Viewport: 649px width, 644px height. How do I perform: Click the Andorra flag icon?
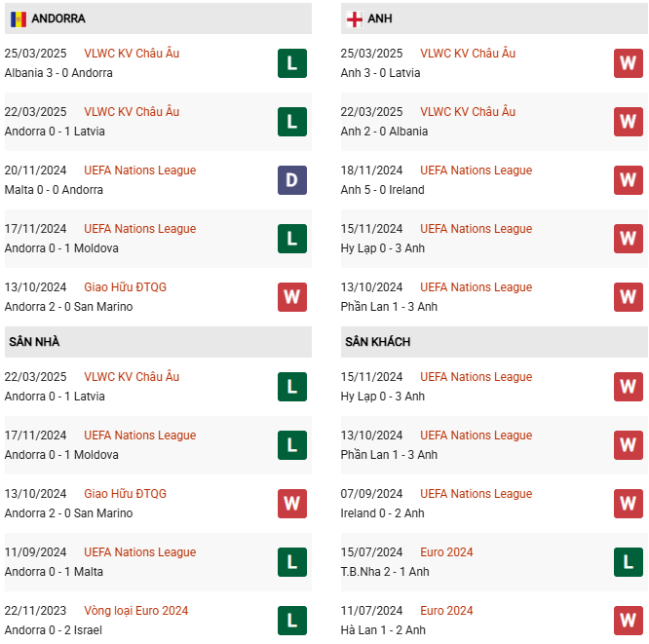click(x=19, y=19)
